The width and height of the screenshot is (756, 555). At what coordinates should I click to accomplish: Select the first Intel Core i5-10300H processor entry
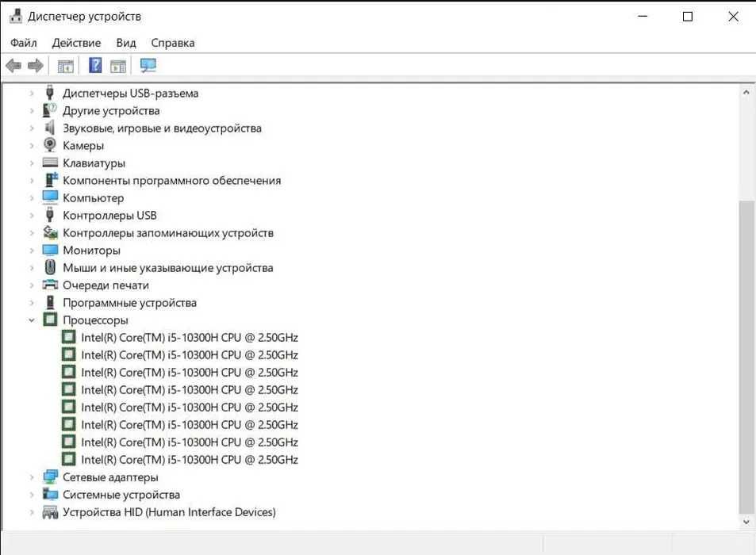[190, 338]
